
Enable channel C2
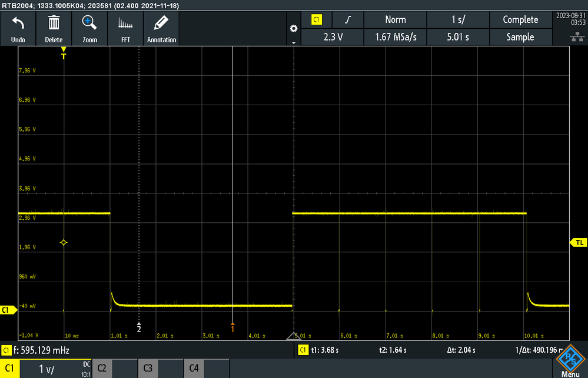[102, 368]
